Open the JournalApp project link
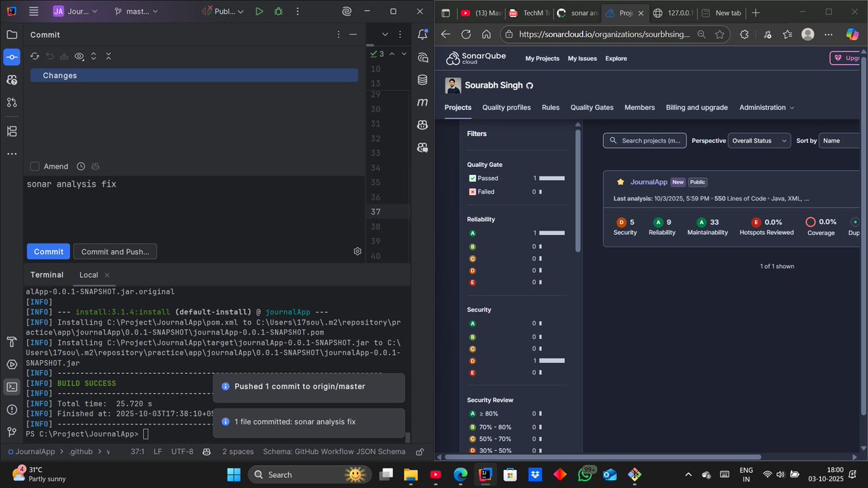This screenshot has width=868, height=488. (648, 182)
